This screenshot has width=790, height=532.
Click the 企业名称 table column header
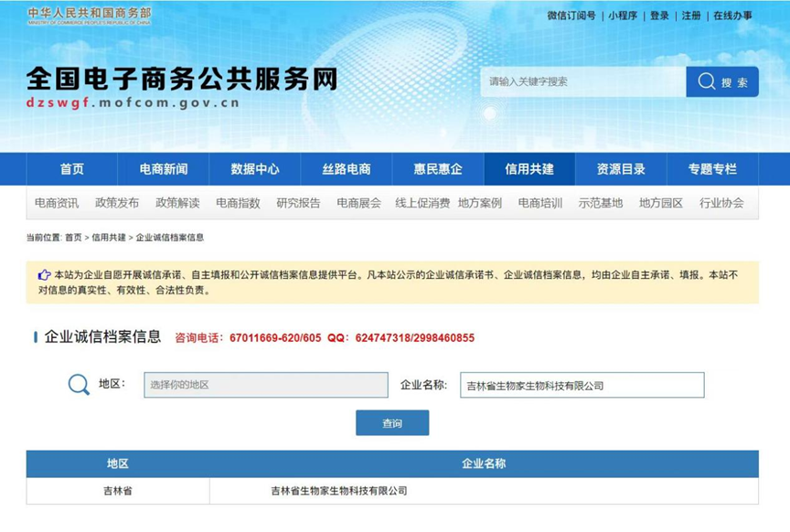pos(484,463)
